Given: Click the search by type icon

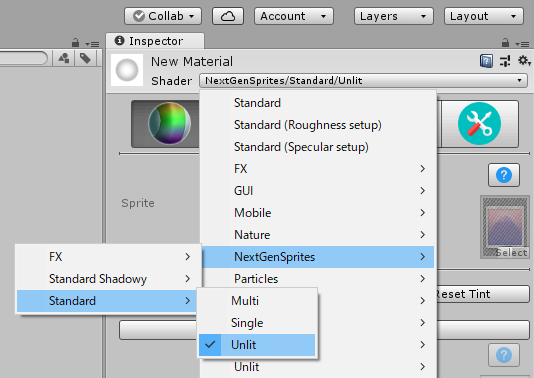Looking at the screenshot, I should point(64,58).
